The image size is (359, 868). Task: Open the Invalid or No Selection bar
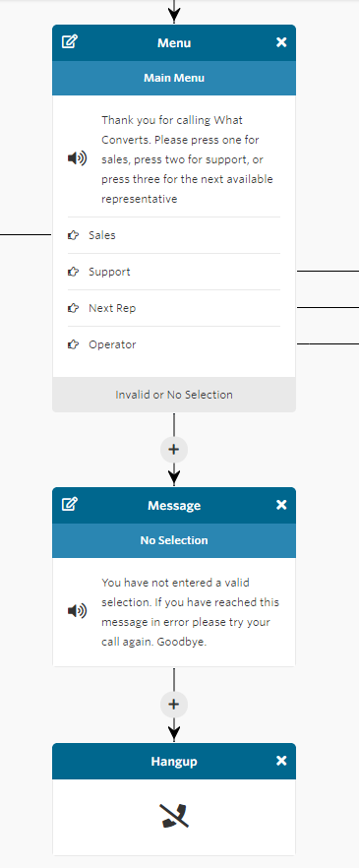coord(174,395)
